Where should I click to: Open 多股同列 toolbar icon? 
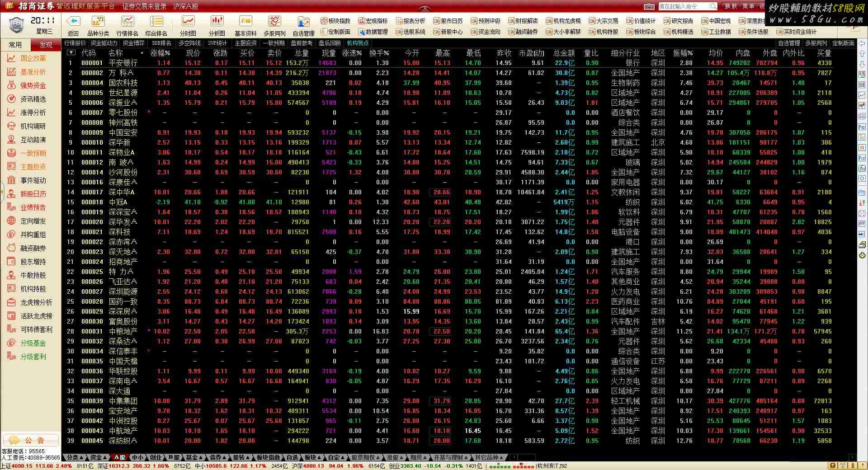(274, 21)
